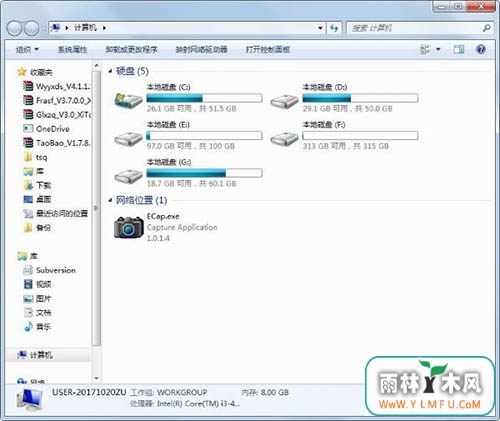Viewport: 500px width, 421px height.
Task: Go back with the back arrow
Action: [x=15, y=29]
